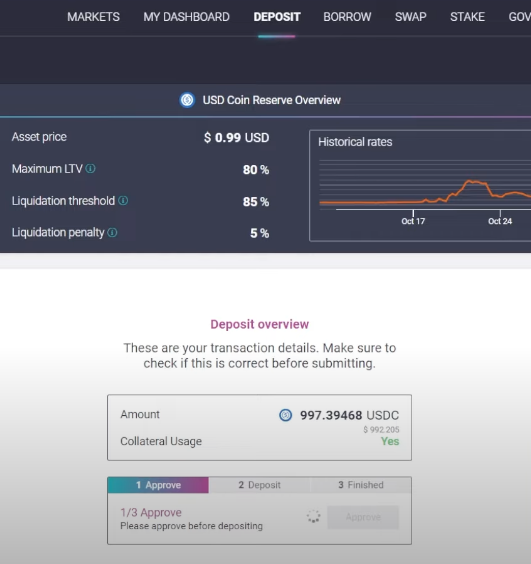
Task: Click the Oct 24 marker on chart
Action: point(500,221)
